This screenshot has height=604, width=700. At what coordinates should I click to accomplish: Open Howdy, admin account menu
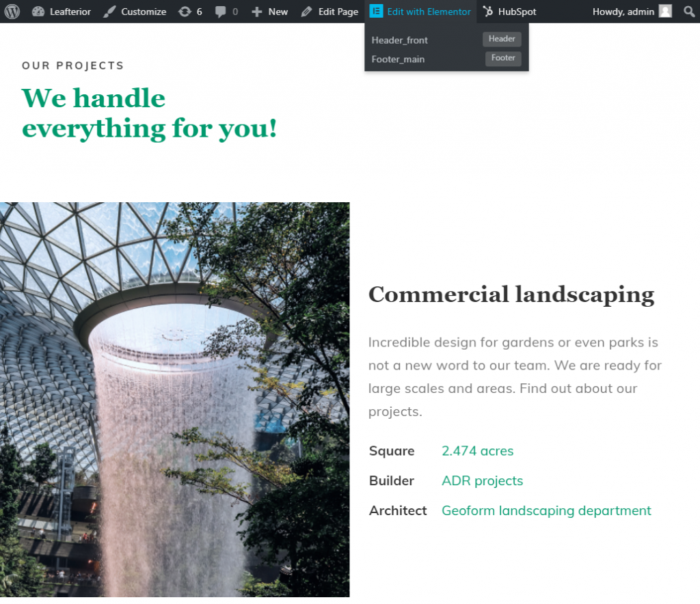click(x=623, y=12)
